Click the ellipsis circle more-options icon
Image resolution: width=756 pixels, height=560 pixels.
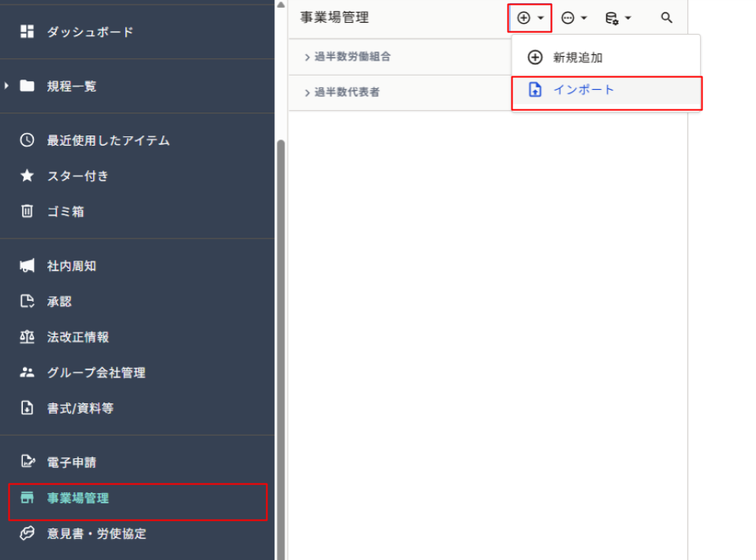pos(568,18)
